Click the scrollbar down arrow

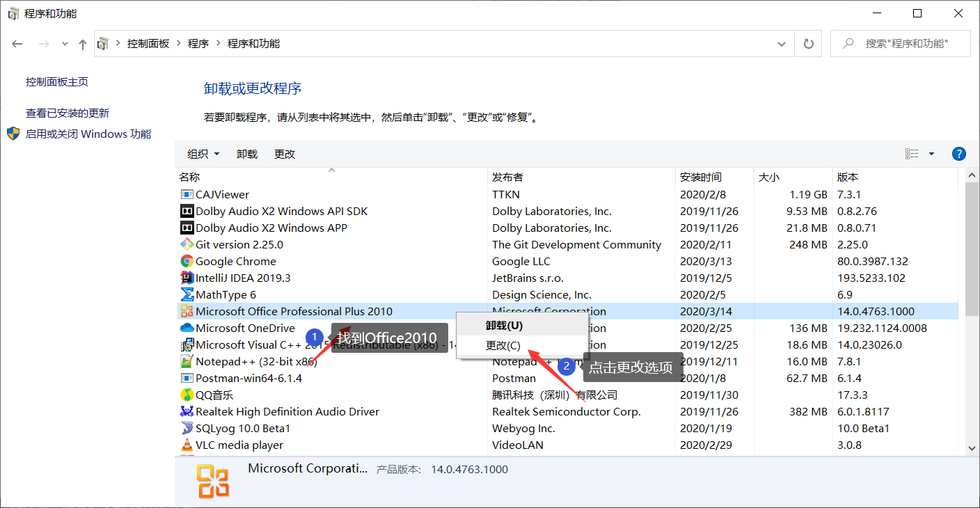point(972,449)
